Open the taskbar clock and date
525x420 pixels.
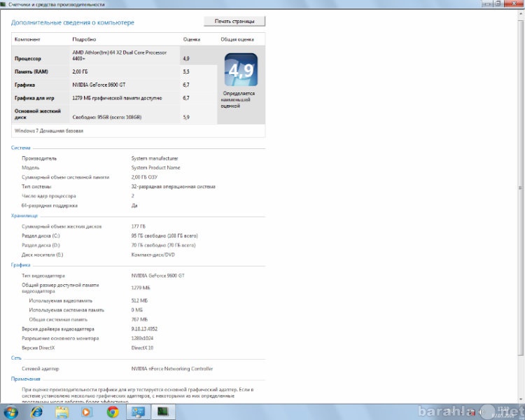pos(504,412)
